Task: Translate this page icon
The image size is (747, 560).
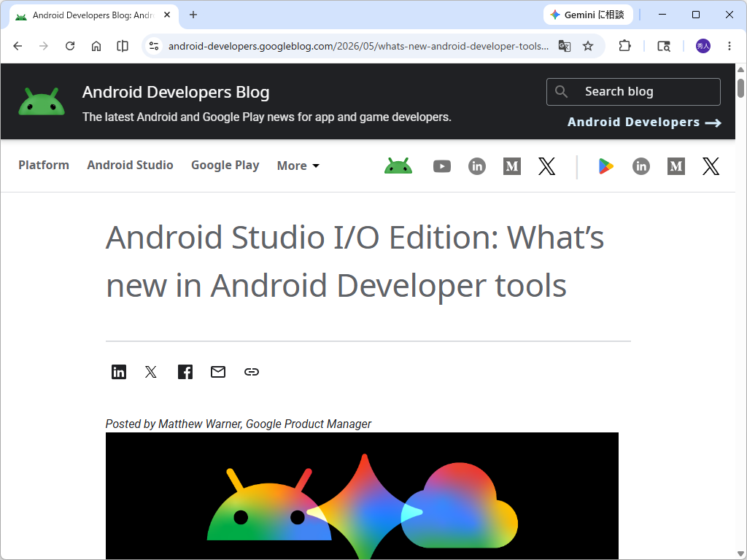Action: [565, 46]
